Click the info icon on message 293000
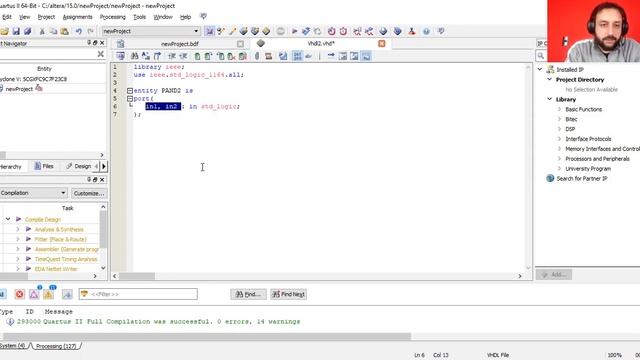This screenshot has height=360, width=640. click(10, 322)
